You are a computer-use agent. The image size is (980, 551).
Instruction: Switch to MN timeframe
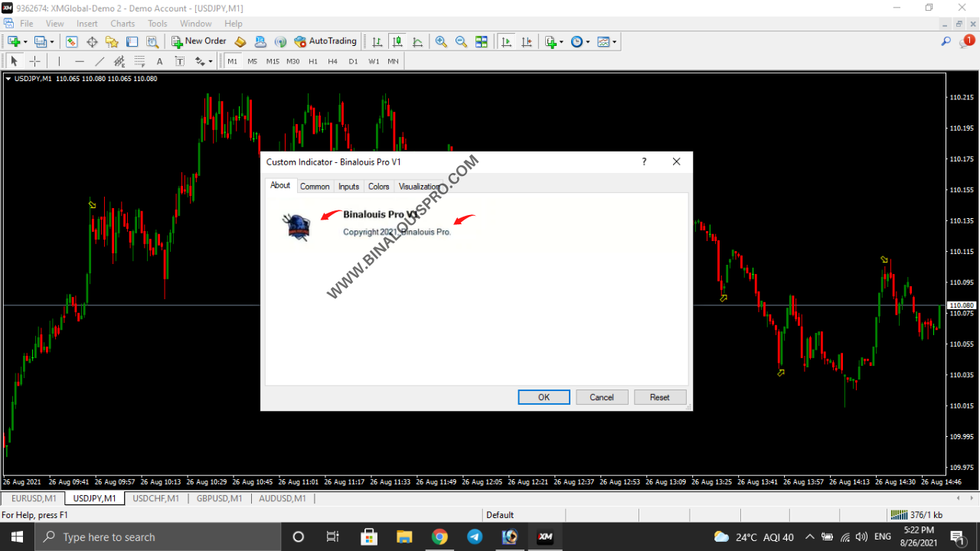click(393, 61)
